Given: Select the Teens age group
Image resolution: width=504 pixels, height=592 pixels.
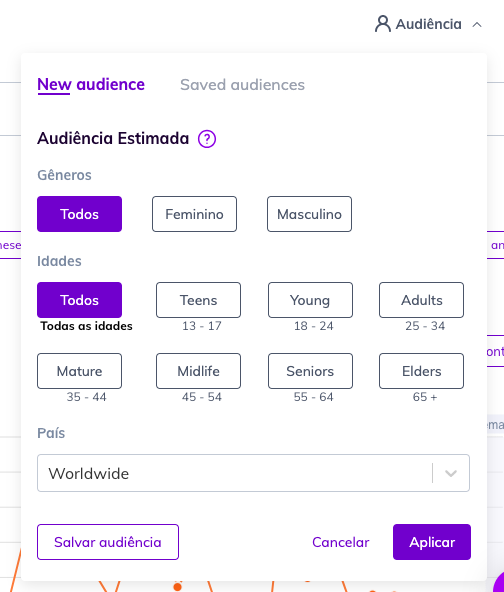Looking at the screenshot, I should (199, 300).
